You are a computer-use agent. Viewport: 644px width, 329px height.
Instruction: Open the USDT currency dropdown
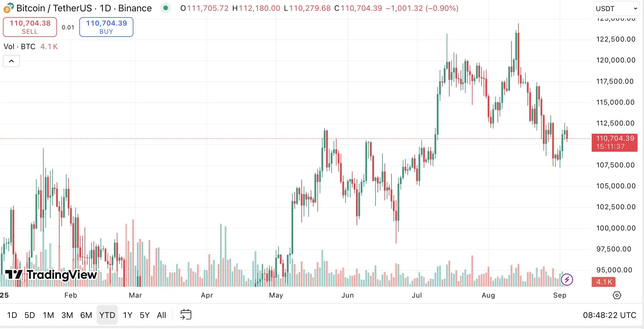point(616,8)
